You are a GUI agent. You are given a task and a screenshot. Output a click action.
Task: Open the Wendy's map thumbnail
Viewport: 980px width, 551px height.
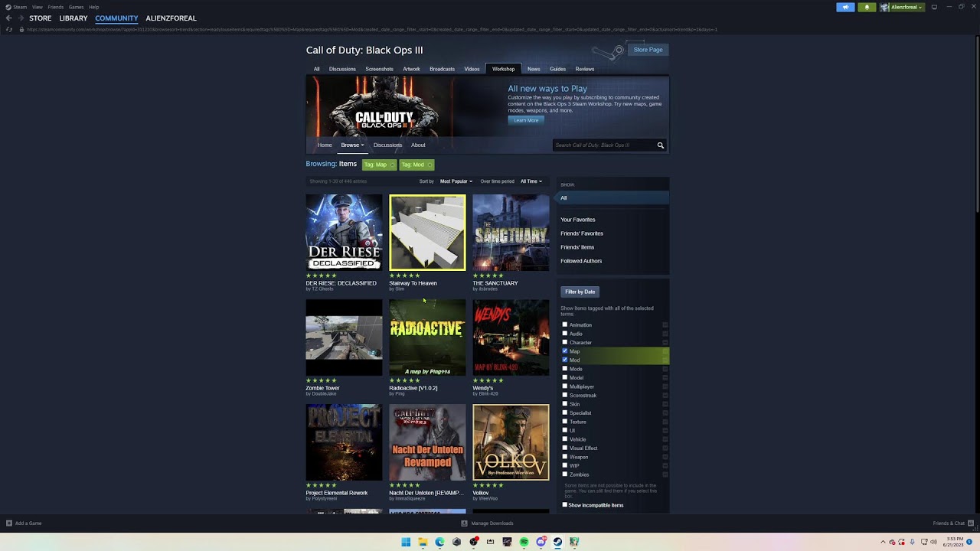click(x=511, y=337)
